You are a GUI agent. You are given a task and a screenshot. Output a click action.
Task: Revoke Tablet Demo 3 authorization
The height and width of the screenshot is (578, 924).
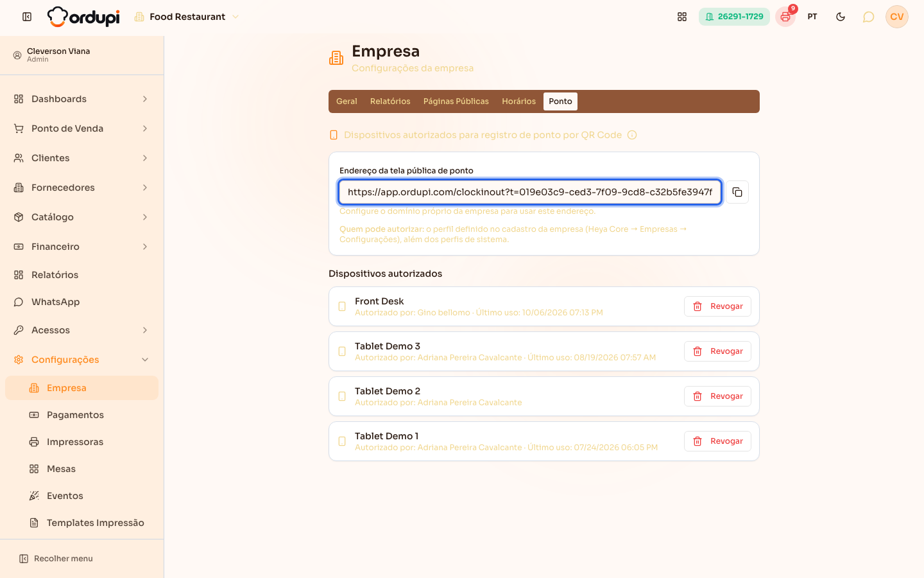coord(717,351)
